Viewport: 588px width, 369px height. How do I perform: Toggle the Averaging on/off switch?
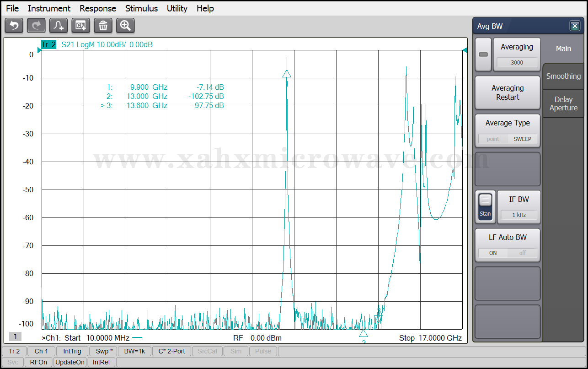point(483,54)
